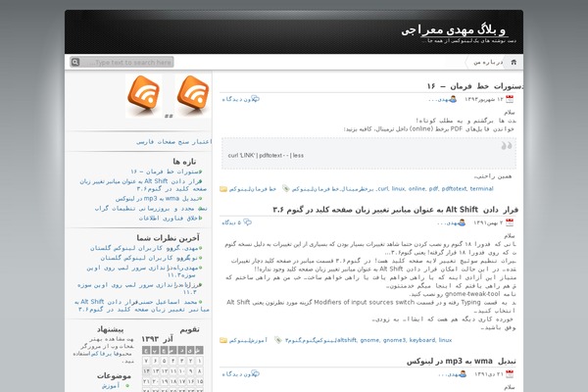588x392 pixels.
Task: Open the 'terminal' tag
Action: [481, 189]
